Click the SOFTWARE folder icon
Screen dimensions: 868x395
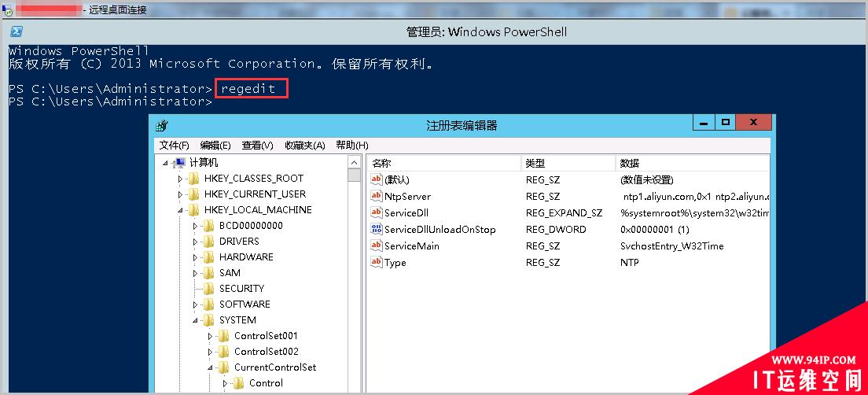tap(208, 305)
